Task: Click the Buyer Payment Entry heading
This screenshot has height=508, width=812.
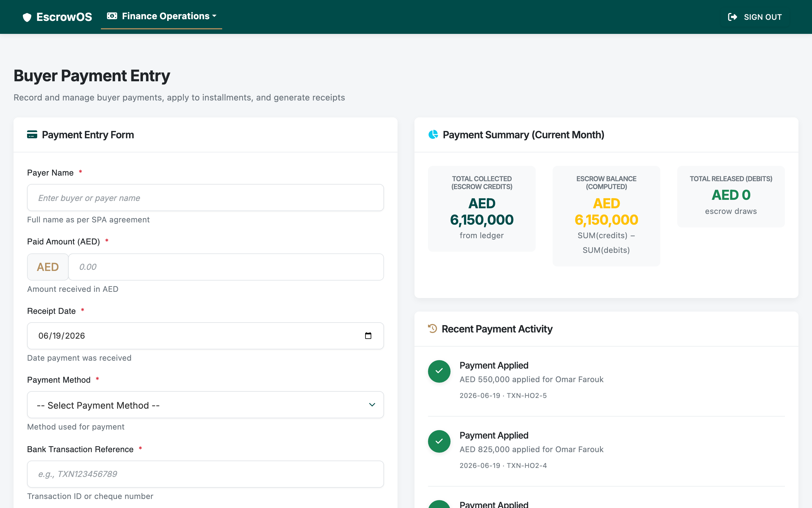Action: tap(92, 76)
